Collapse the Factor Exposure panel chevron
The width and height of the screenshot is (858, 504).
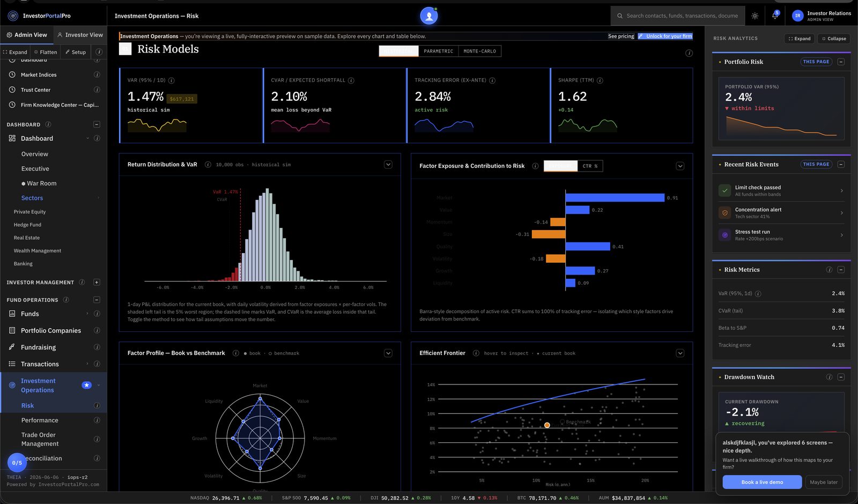tap(680, 166)
